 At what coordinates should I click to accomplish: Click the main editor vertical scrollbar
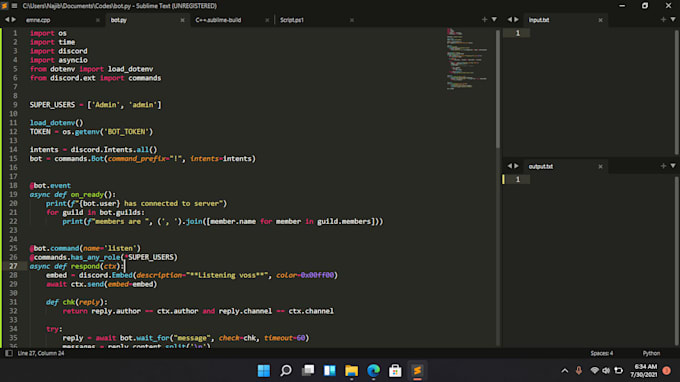coord(497,89)
